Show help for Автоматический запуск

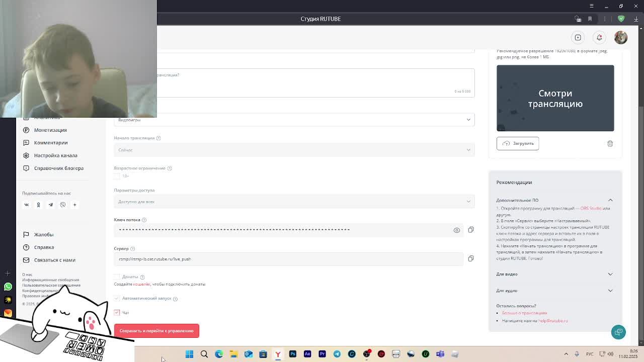coord(175,299)
